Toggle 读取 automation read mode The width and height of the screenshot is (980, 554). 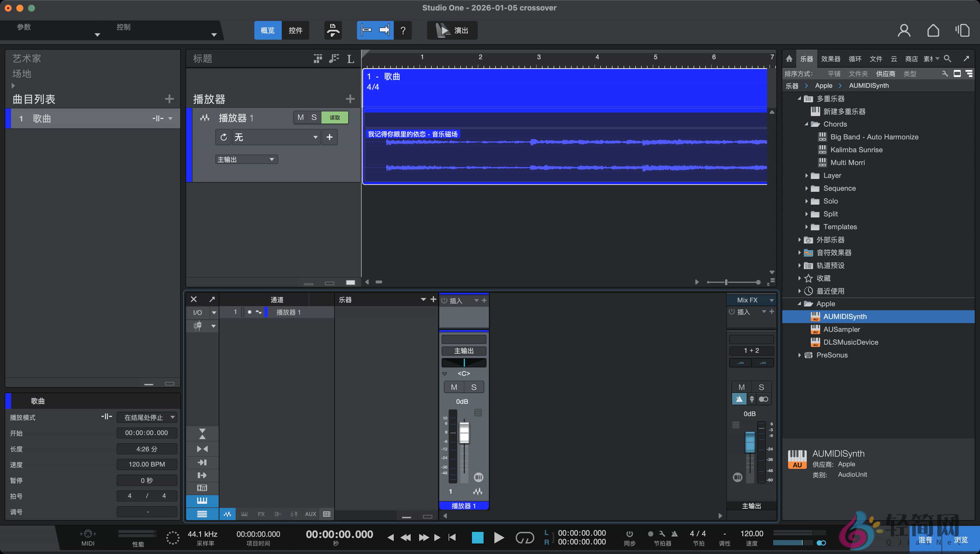click(335, 117)
